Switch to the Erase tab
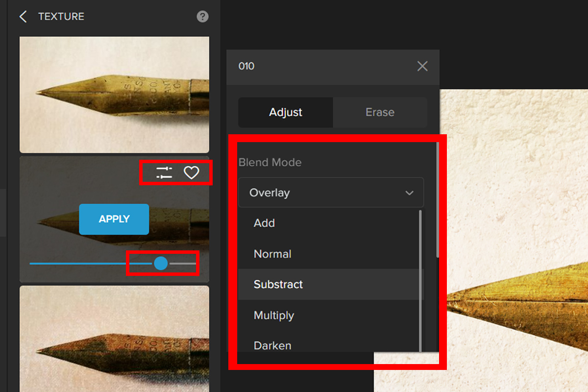Image resolution: width=588 pixels, height=392 pixels. tap(380, 112)
